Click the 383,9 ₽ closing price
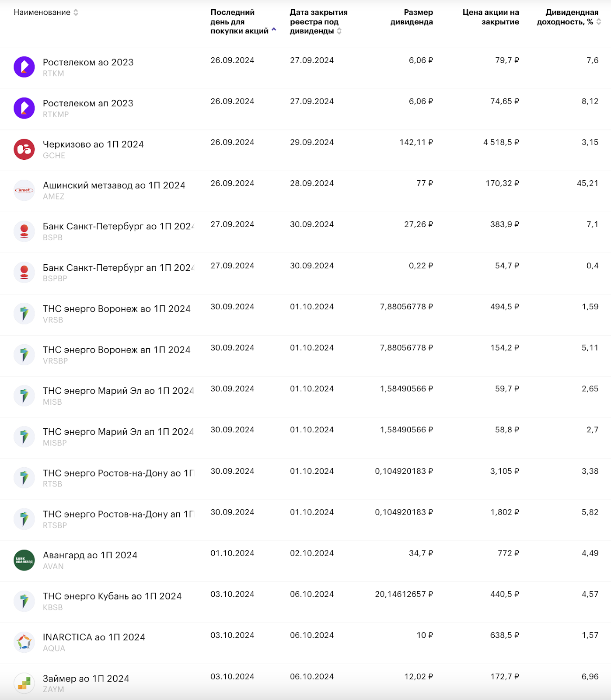The height and width of the screenshot is (700, 611). click(x=505, y=224)
